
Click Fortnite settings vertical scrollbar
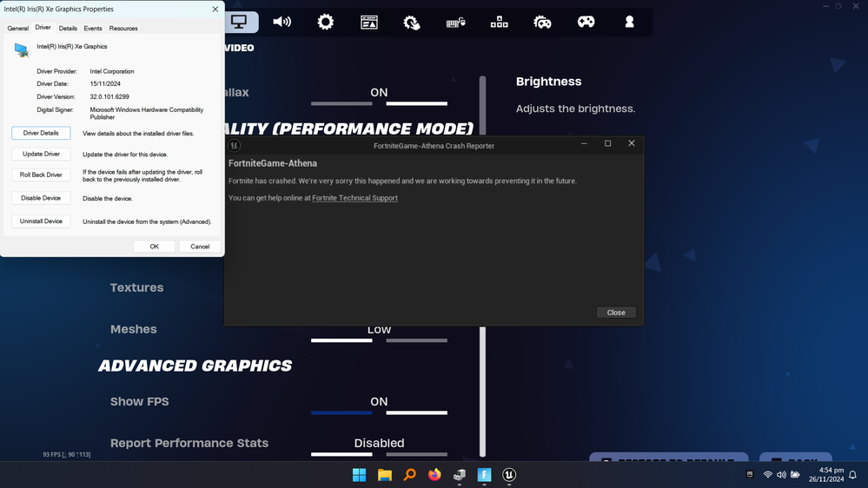(x=483, y=391)
